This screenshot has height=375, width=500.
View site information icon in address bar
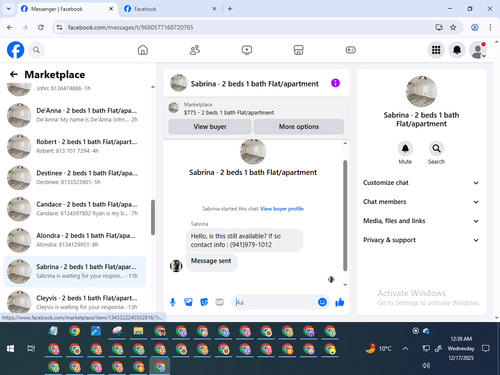(x=59, y=27)
